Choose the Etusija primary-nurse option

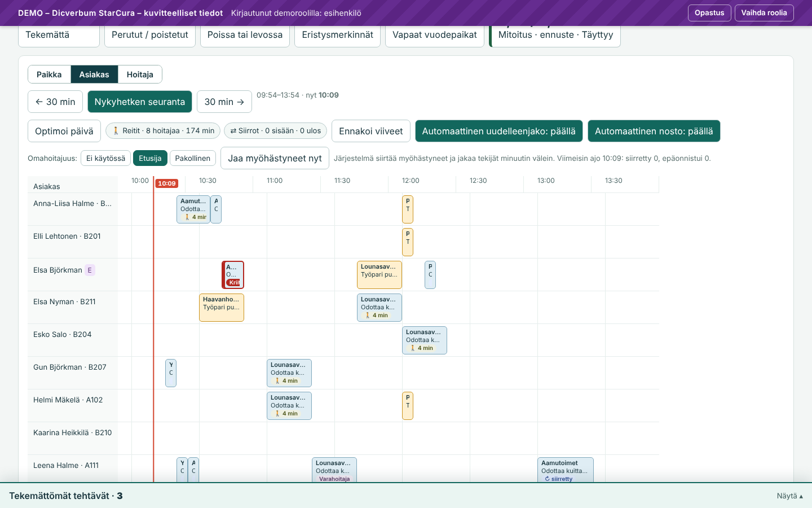(x=150, y=158)
